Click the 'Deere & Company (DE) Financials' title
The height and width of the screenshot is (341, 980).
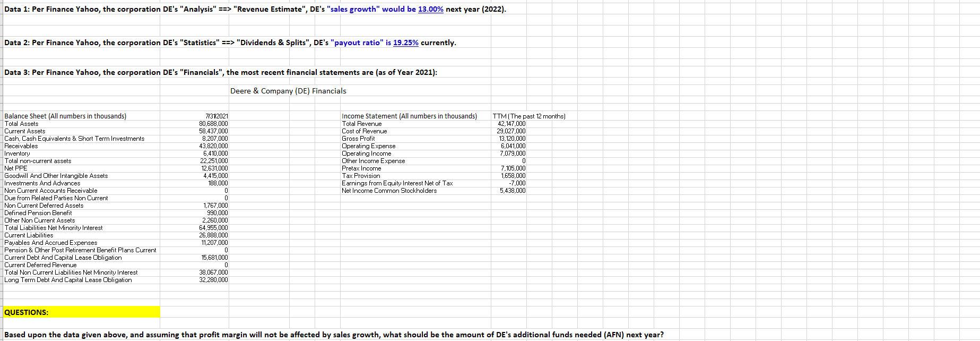tap(288, 91)
